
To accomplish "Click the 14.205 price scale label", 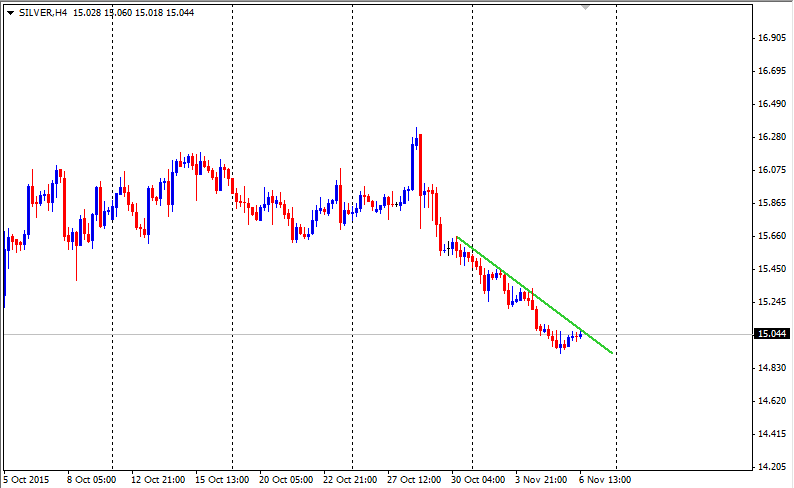I will point(772,467).
